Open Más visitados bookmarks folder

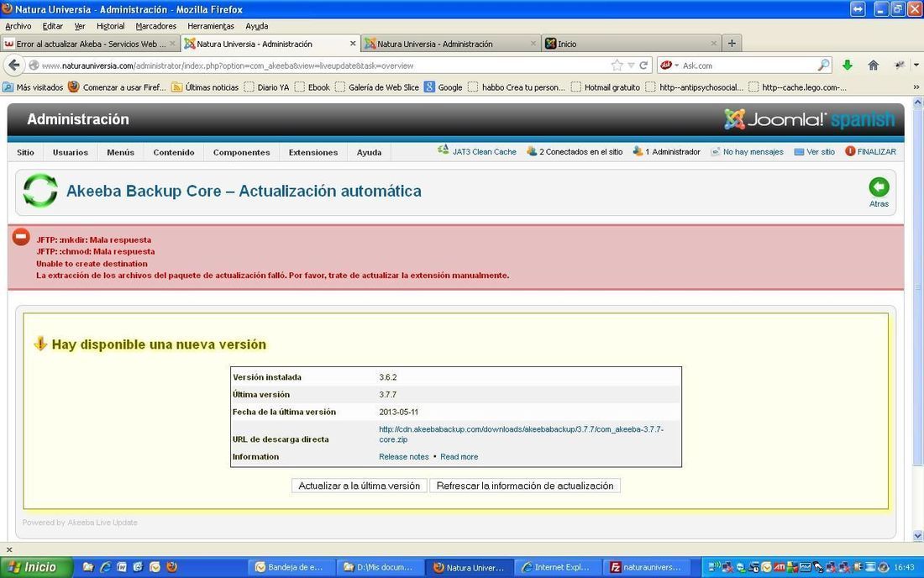click(x=33, y=87)
